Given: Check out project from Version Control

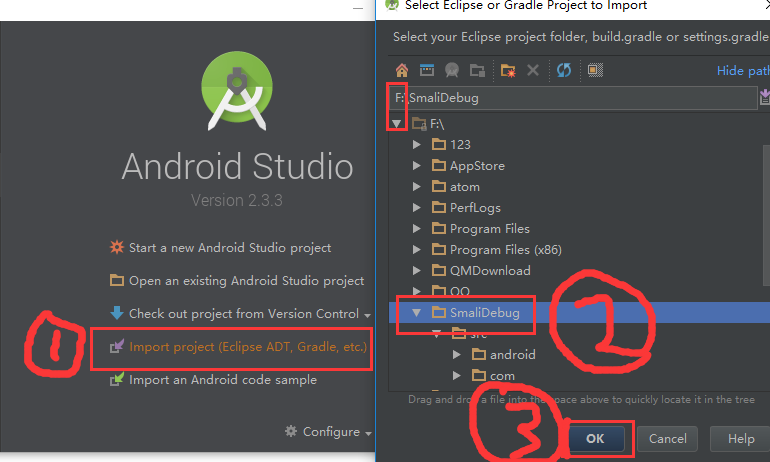Looking at the screenshot, I should click(x=244, y=313).
